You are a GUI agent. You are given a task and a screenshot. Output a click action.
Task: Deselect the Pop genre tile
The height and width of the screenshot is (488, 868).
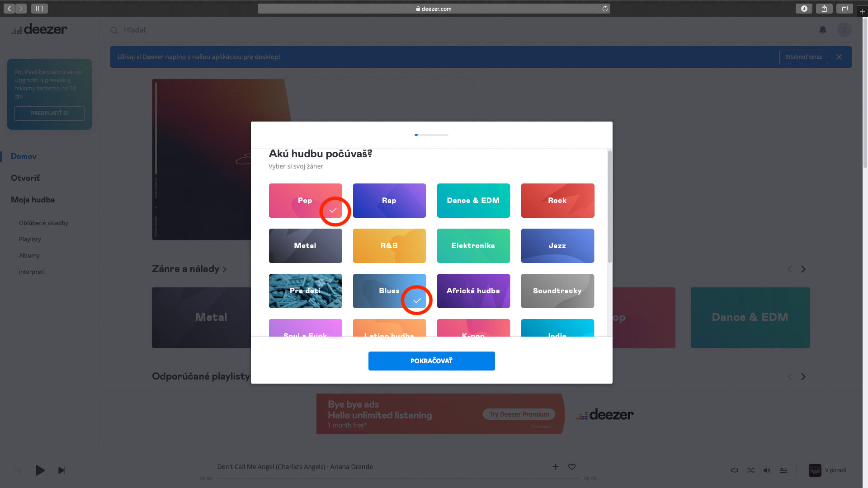[x=305, y=201]
